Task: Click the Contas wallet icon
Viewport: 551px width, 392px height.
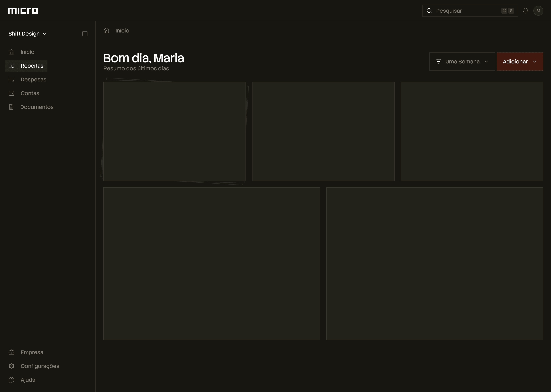Action: [11, 93]
